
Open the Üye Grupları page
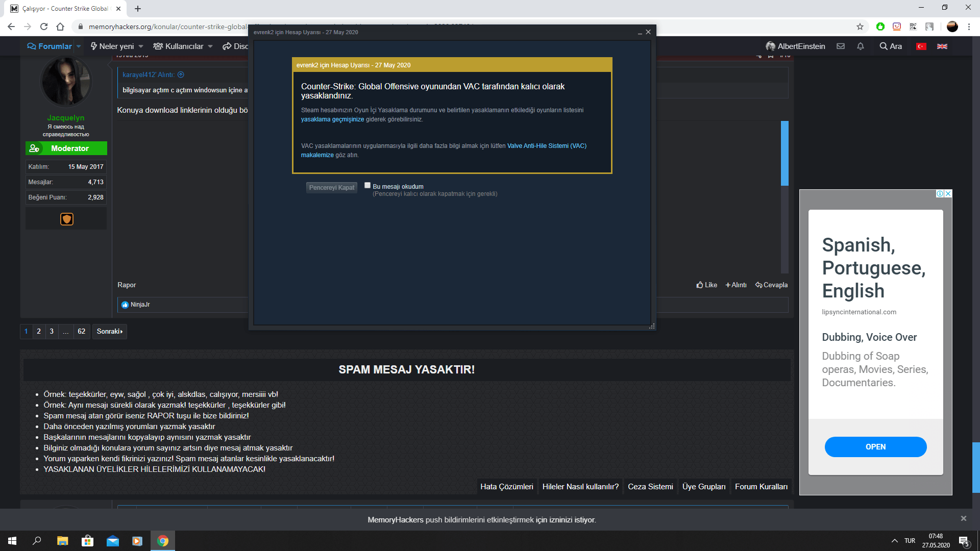point(704,487)
